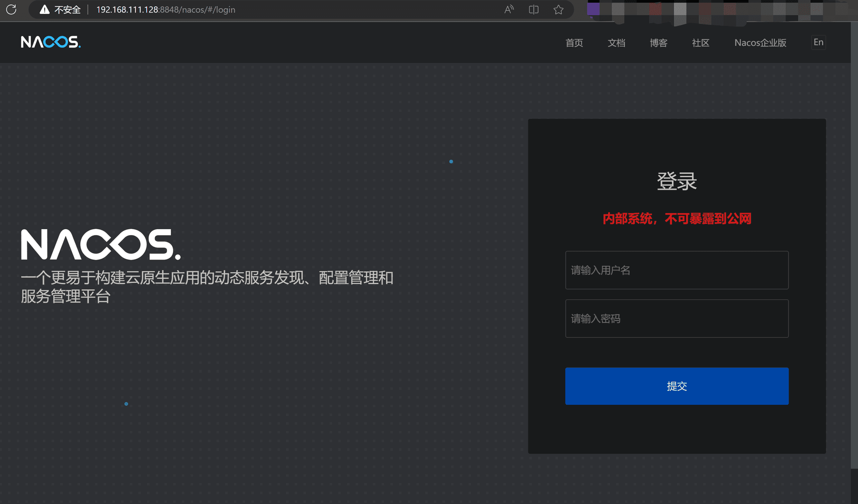This screenshot has width=858, height=504.
Task: Click the red 内部系统，不可暴露到公网 warning
Action: [x=677, y=218]
